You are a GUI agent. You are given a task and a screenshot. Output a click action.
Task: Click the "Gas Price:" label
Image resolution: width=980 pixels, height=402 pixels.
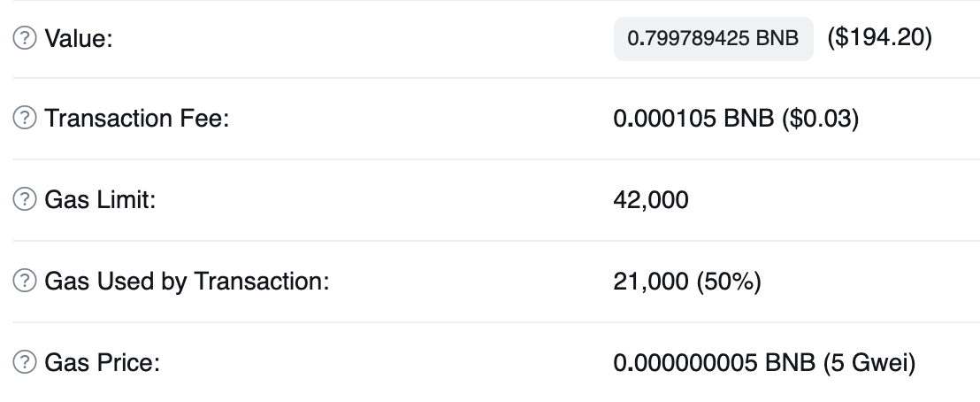coord(102,362)
